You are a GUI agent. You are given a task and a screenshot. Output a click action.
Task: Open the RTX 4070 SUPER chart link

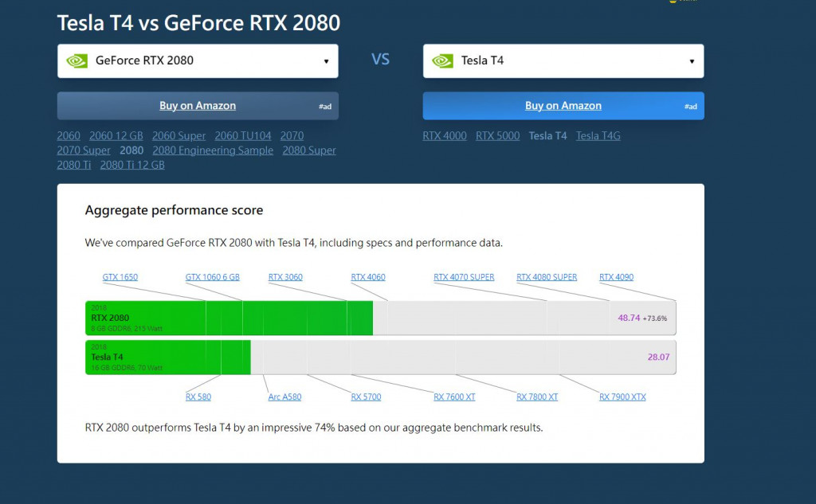(464, 277)
